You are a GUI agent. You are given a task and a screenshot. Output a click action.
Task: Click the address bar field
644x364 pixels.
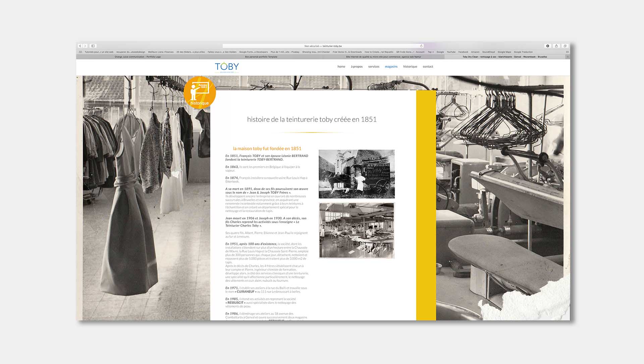(323, 46)
